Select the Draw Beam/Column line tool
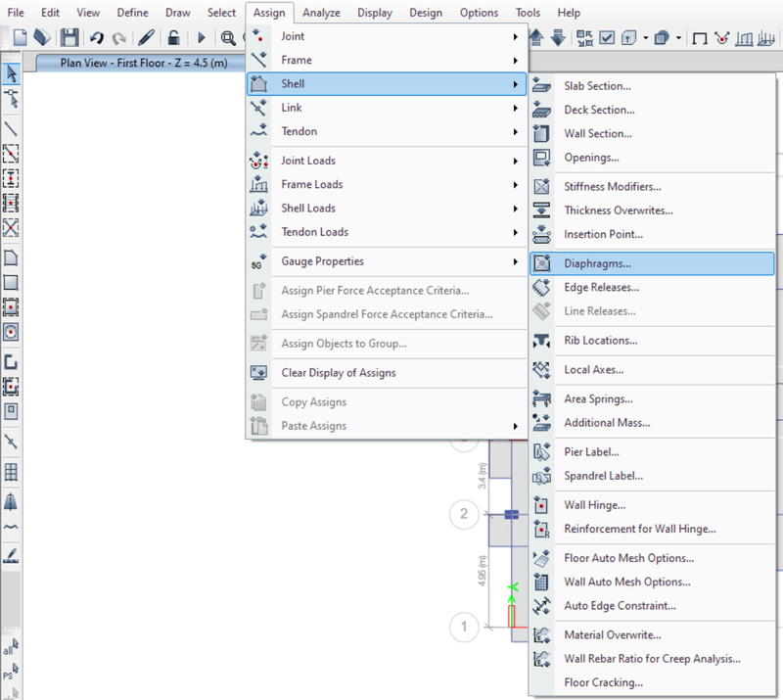 [x=11, y=129]
